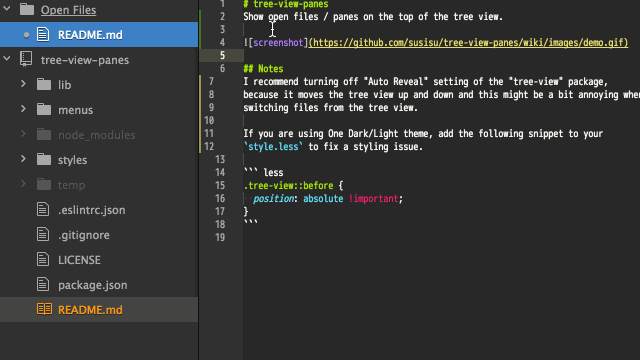
Task: Click the lib folder icon
Action: 44,84
